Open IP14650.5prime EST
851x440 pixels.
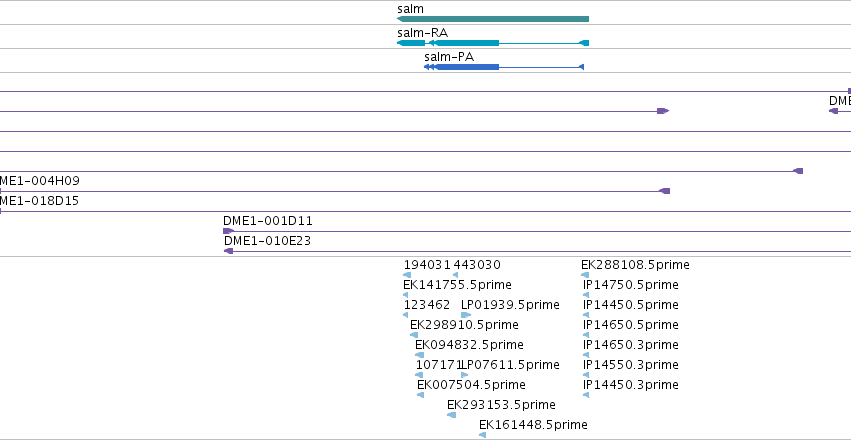tap(631, 325)
